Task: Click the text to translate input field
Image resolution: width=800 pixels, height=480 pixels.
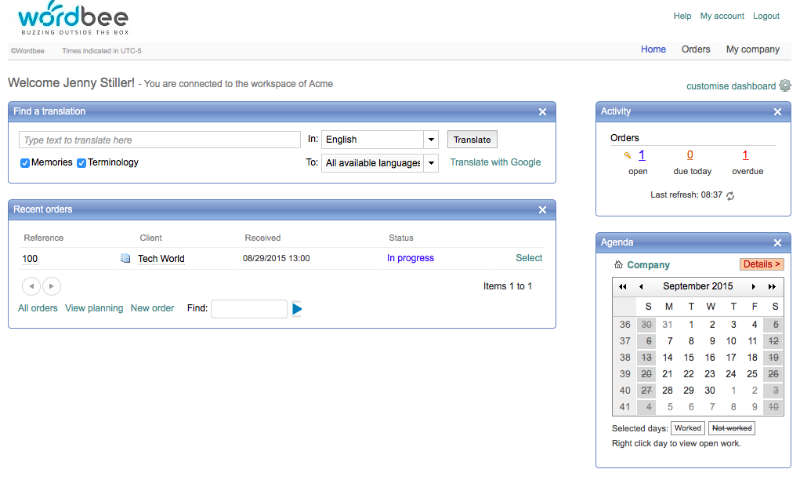Action: (x=160, y=140)
